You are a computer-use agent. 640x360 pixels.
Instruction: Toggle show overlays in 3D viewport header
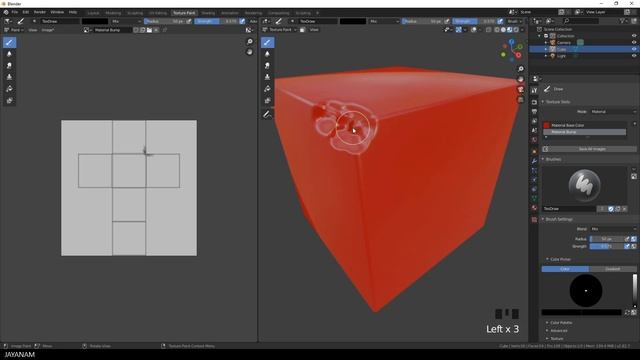pyautogui.click(x=474, y=30)
